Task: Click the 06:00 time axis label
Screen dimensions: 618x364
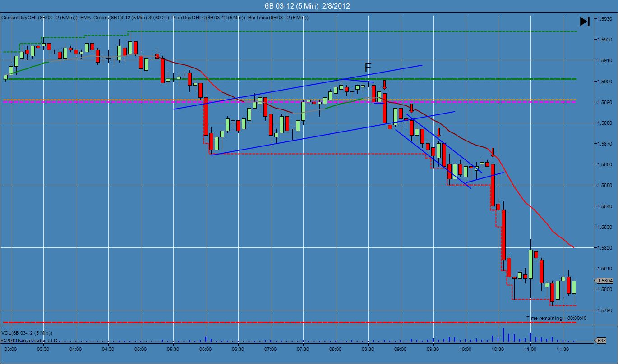Action: pos(206,349)
